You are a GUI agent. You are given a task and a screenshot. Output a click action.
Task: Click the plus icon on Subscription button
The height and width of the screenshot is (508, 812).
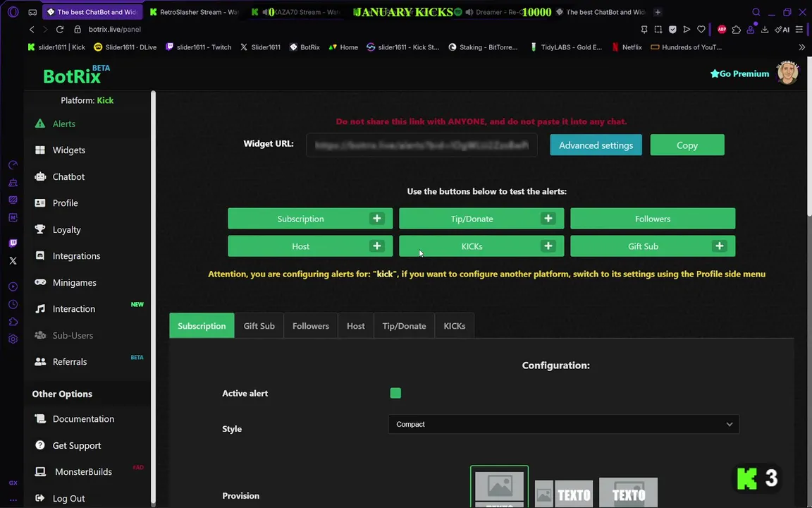(x=377, y=219)
